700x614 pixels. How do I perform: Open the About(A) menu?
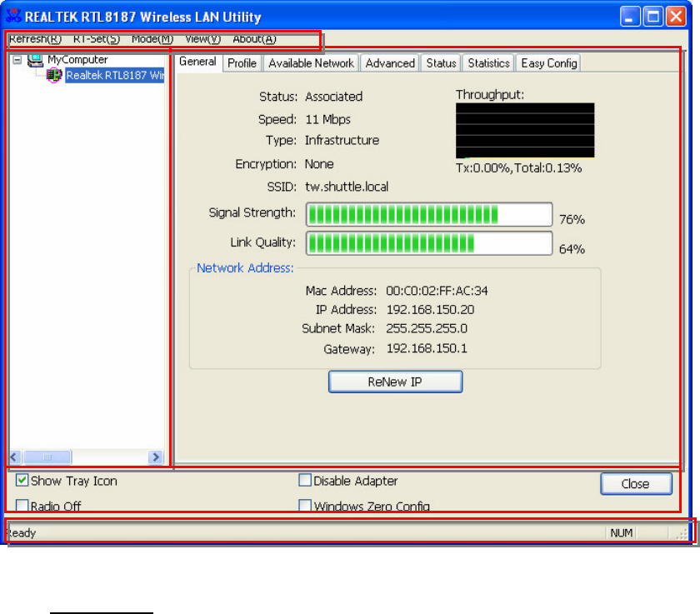pos(254,39)
